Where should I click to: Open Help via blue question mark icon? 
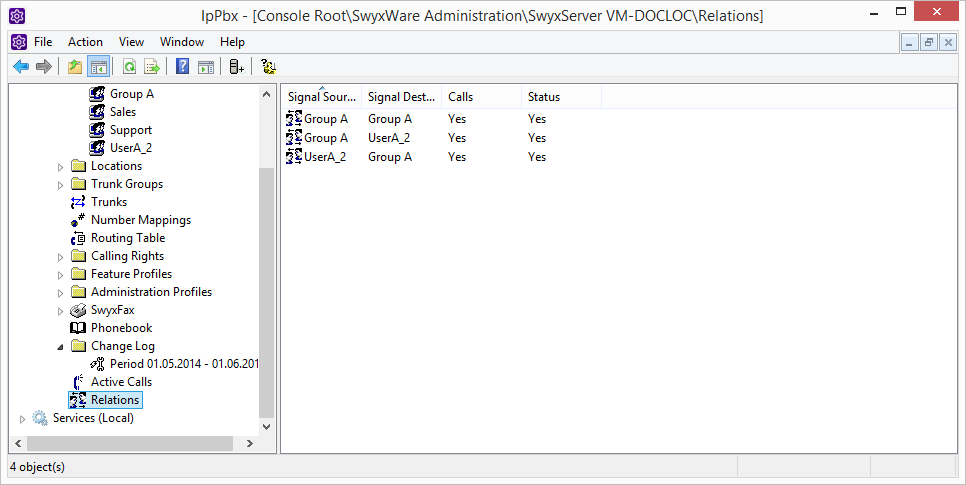pos(183,67)
